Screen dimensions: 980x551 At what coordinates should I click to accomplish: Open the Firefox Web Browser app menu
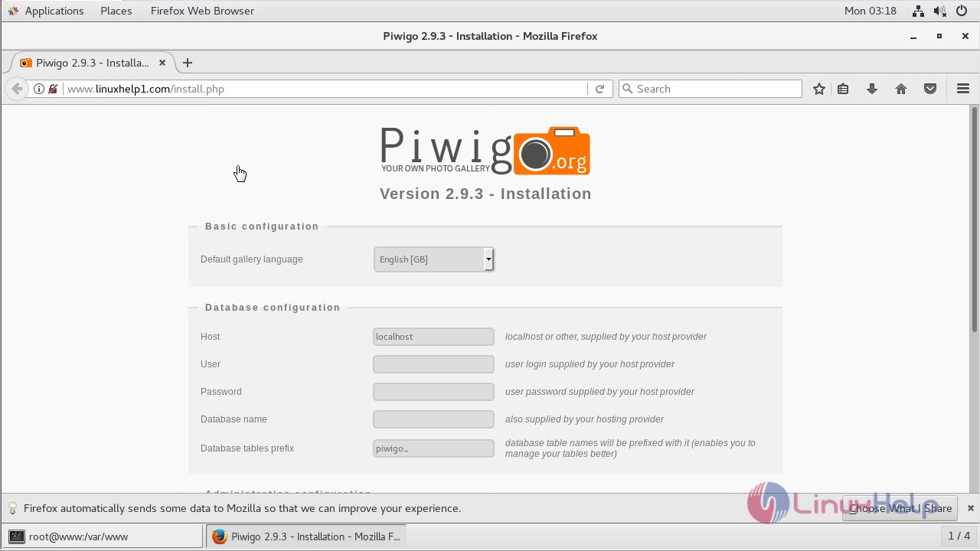pyautogui.click(x=202, y=11)
